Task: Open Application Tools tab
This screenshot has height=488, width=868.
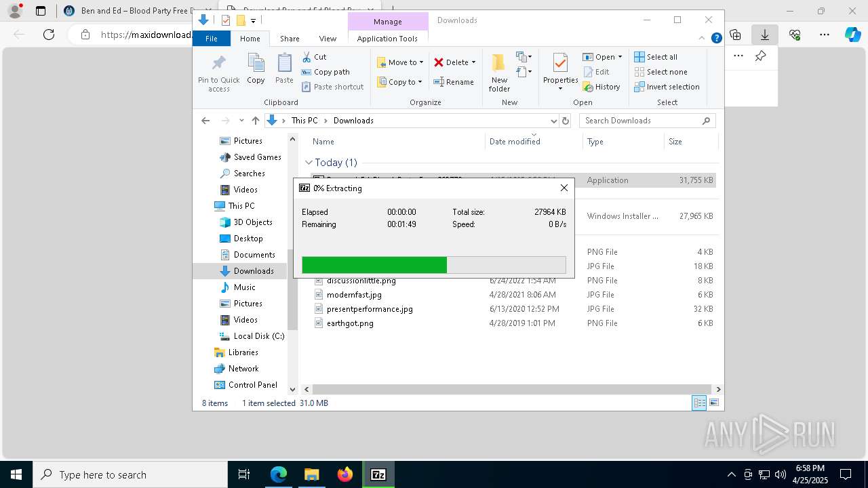Action: [x=387, y=39]
